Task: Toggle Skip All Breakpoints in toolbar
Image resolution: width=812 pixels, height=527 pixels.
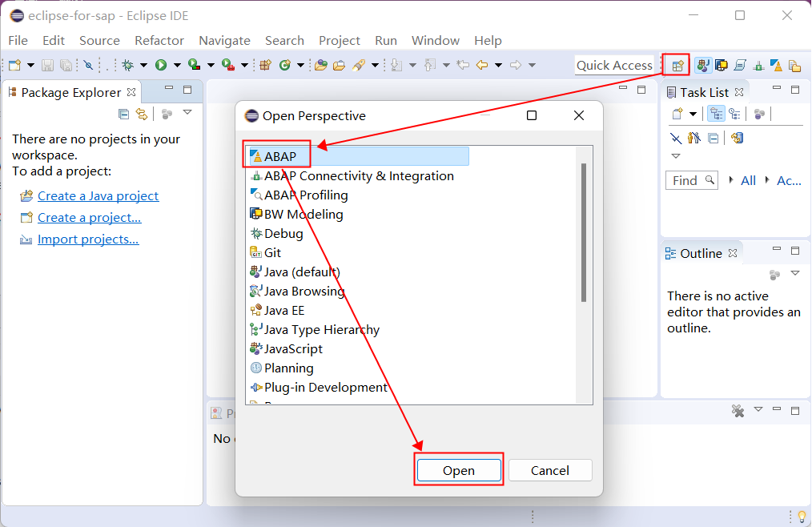Action: coord(89,65)
